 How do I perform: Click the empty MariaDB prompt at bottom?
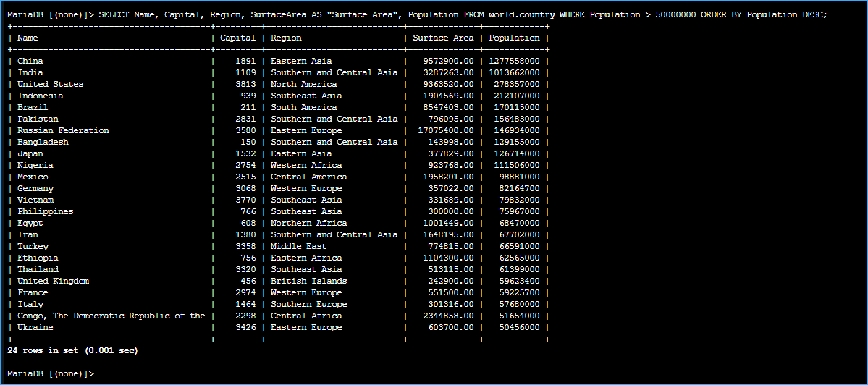coord(51,373)
